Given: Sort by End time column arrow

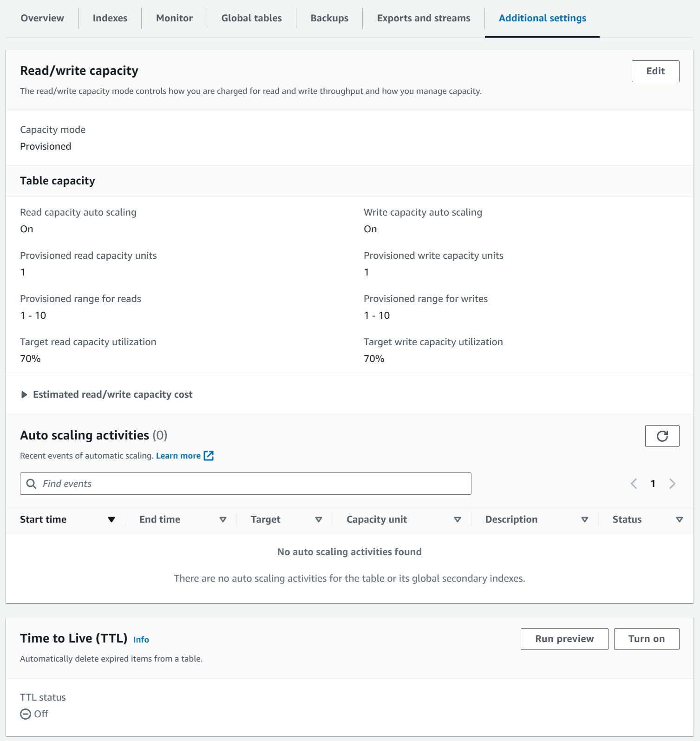Looking at the screenshot, I should coord(223,519).
